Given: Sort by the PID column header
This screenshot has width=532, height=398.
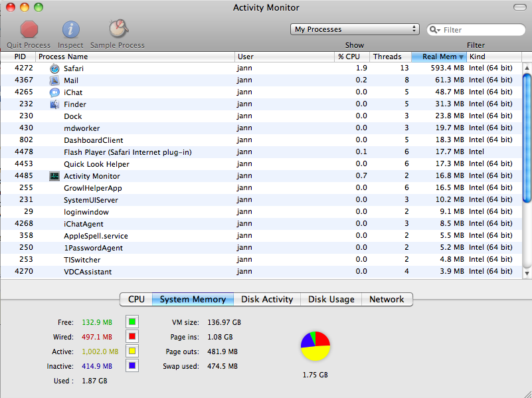Looking at the screenshot, I should pos(18,56).
